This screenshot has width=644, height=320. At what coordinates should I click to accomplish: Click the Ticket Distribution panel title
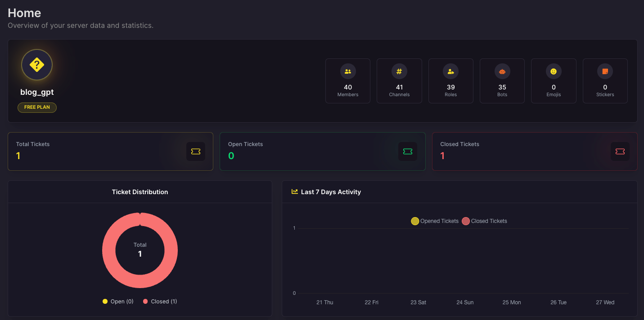pyautogui.click(x=140, y=192)
